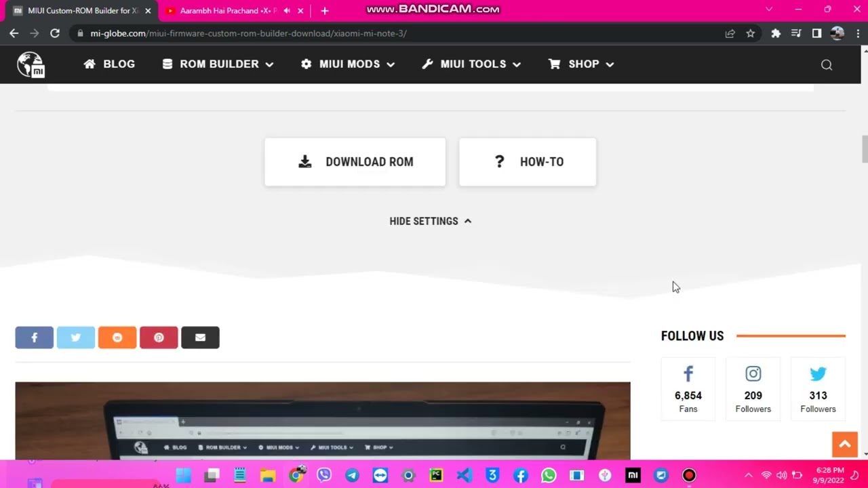Open the Mi app from the taskbar
Image resolution: width=868 pixels, height=488 pixels.
pos(633,476)
